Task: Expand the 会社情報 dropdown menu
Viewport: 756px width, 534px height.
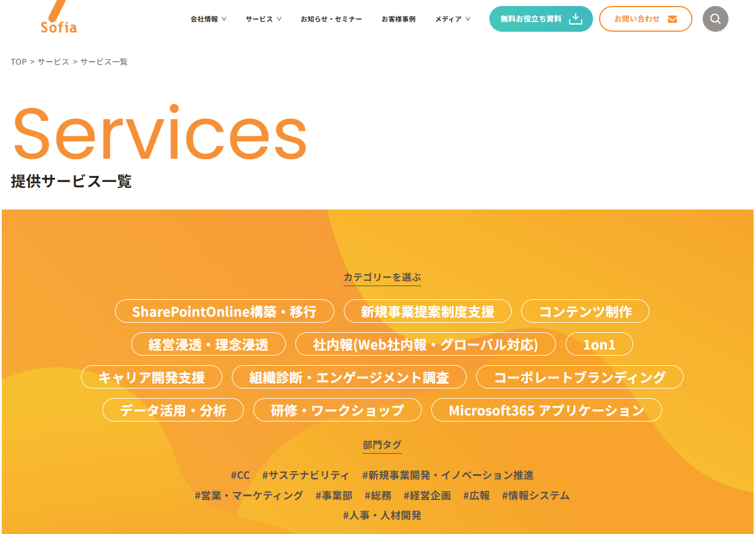Action: (x=208, y=19)
